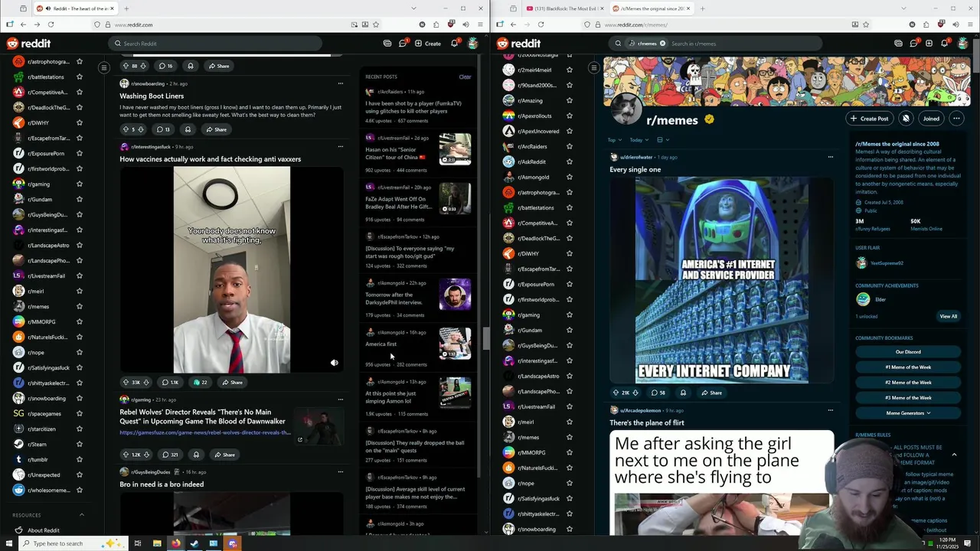Image resolution: width=980 pixels, height=551 pixels.
Task: Favorite r/Steam star in left window sidebar
Action: pyautogui.click(x=80, y=444)
